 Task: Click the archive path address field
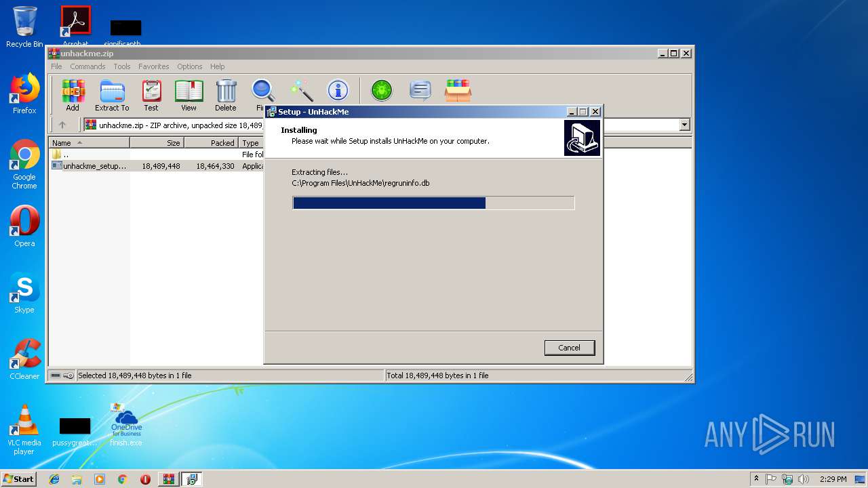[x=173, y=125]
